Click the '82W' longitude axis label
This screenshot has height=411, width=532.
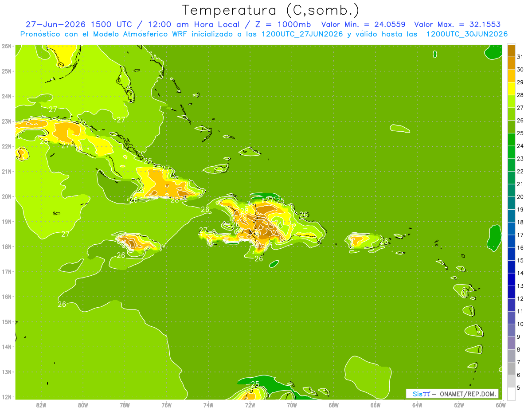pyautogui.click(x=41, y=405)
